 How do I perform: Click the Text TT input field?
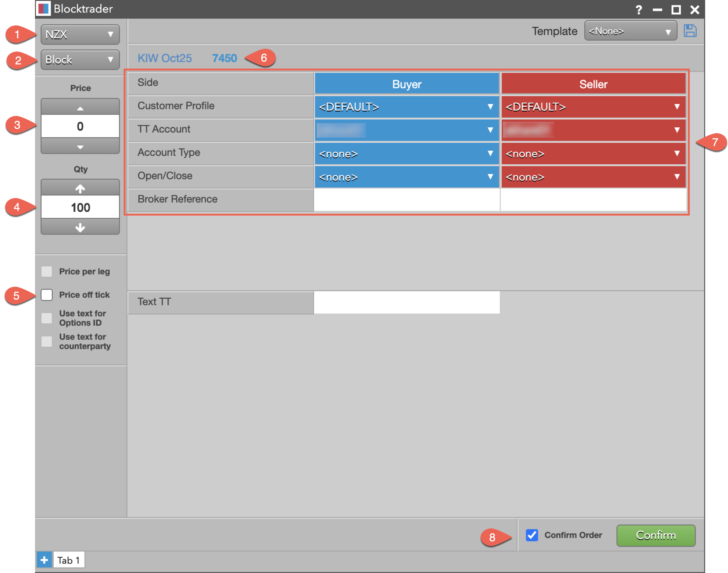(x=407, y=302)
